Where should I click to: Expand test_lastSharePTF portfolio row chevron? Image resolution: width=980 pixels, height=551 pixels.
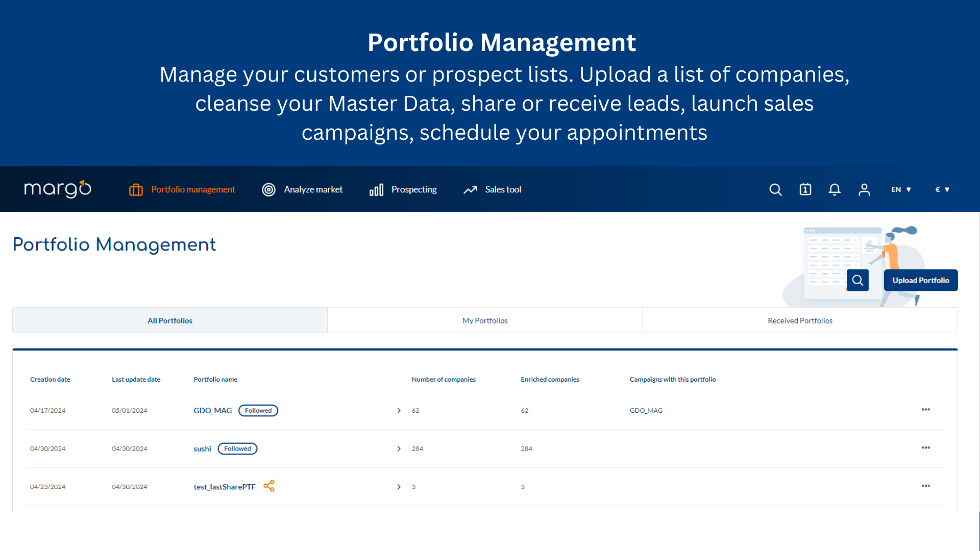point(399,486)
